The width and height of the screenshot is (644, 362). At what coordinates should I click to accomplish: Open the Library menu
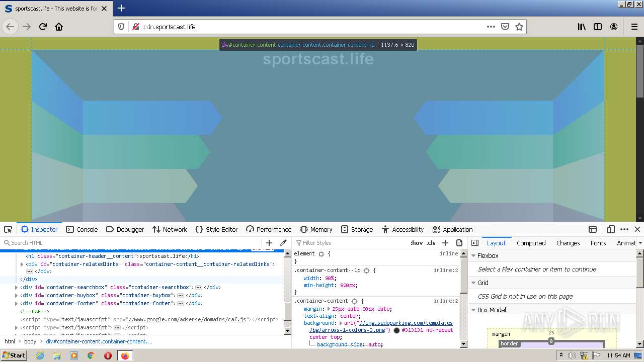[582, 27]
